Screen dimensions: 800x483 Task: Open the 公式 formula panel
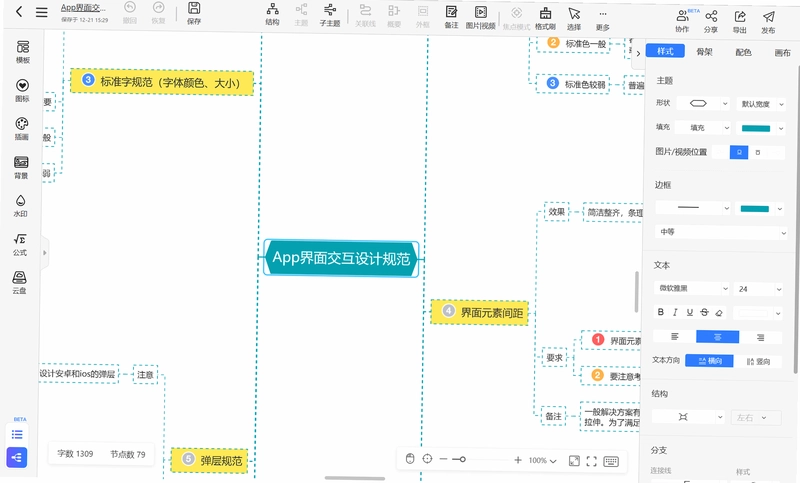(20, 244)
